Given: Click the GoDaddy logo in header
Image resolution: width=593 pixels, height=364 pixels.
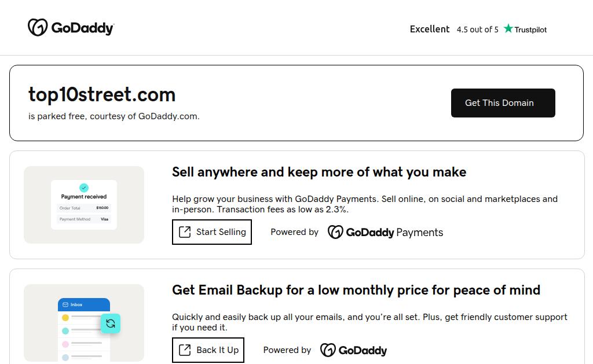Looking at the screenshot, I should click(71, 28).
